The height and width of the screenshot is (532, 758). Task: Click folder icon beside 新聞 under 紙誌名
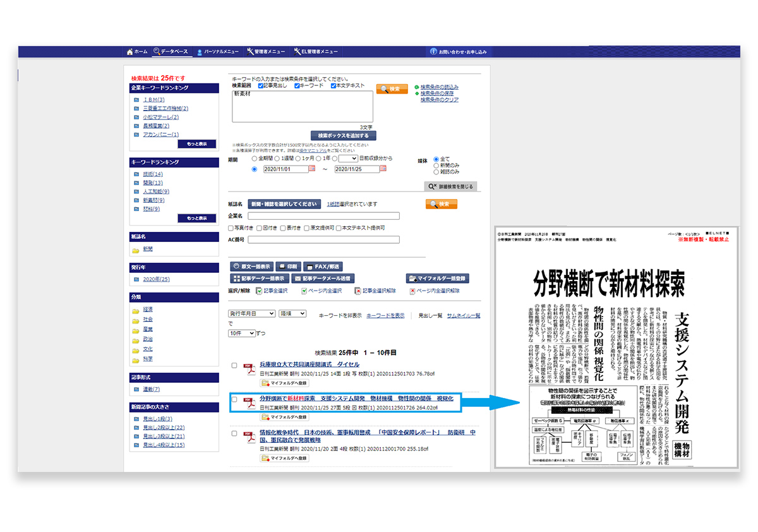click(136, 250)
